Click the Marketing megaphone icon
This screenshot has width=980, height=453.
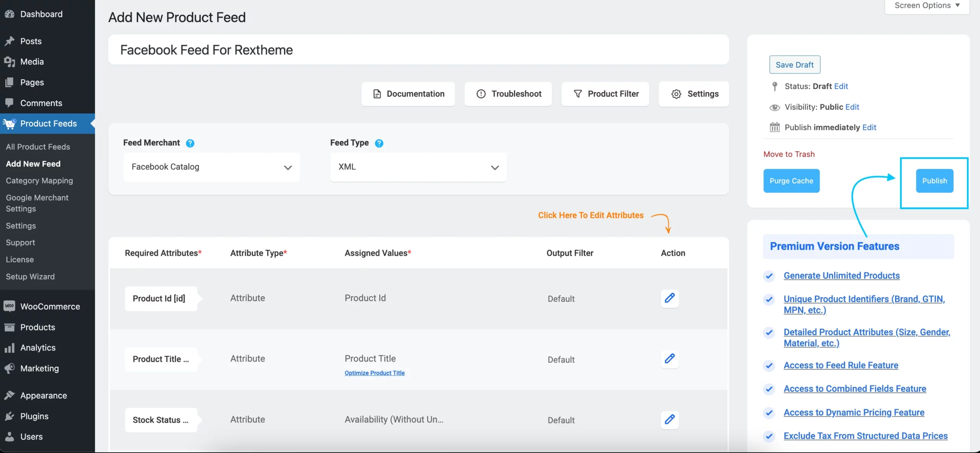[10, 368]
